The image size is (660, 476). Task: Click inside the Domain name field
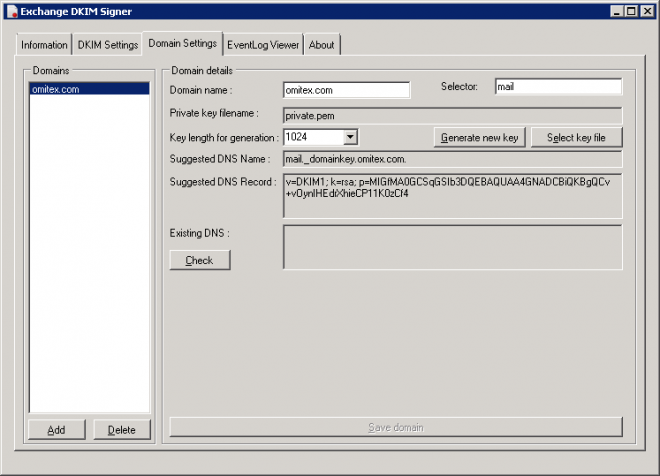(x=346, y=90)
